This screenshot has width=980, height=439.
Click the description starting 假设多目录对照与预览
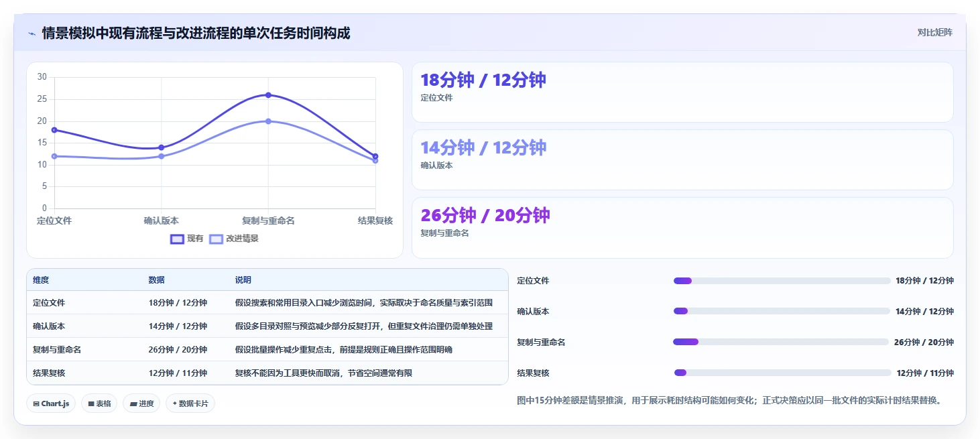[x=364, y=326]
